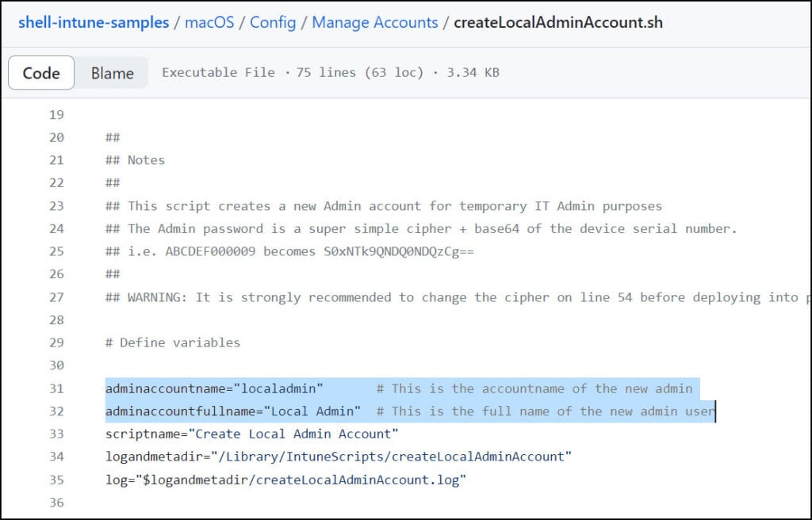Image resolution: width=812 pixels, height=520 pixels.
Task: Click the '# Define variables' comment
Action: [x=173, y=342]
